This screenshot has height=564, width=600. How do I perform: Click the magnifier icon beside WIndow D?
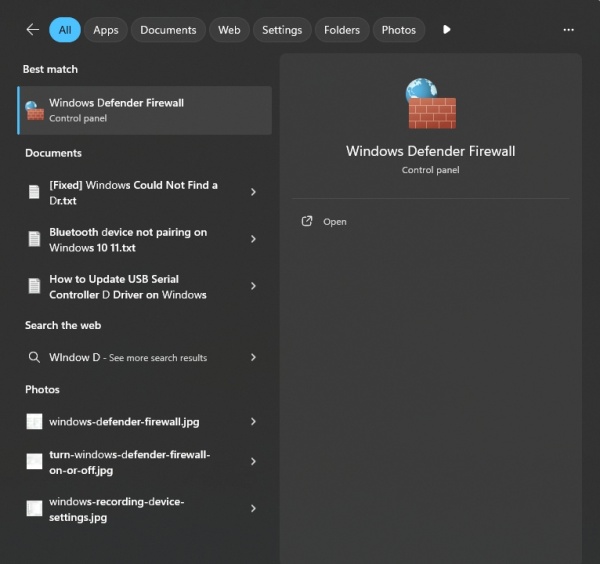click(34, 357)
